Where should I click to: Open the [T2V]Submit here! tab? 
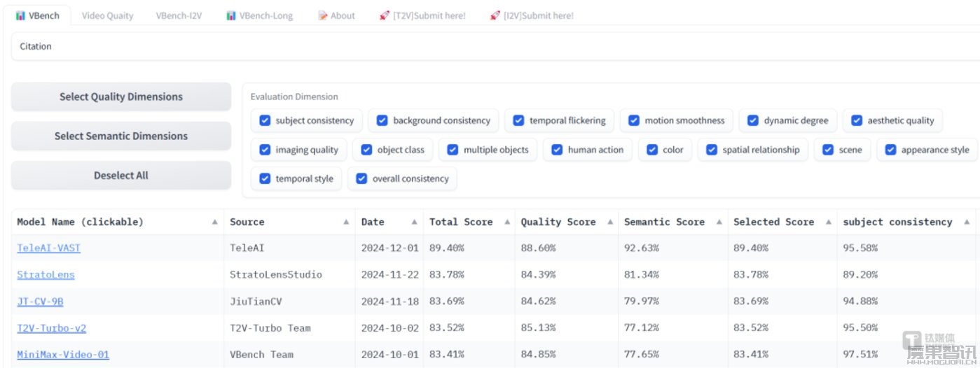click(422, 15)
